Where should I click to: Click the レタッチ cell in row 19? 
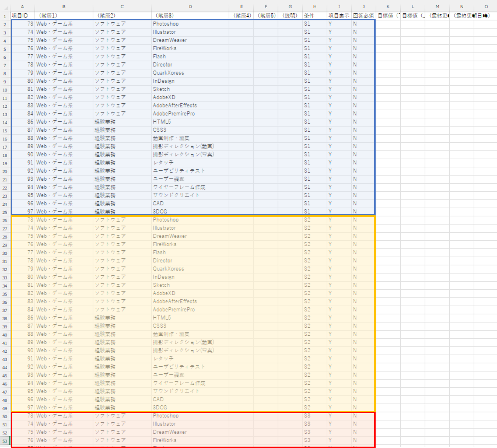pos(190,163)
